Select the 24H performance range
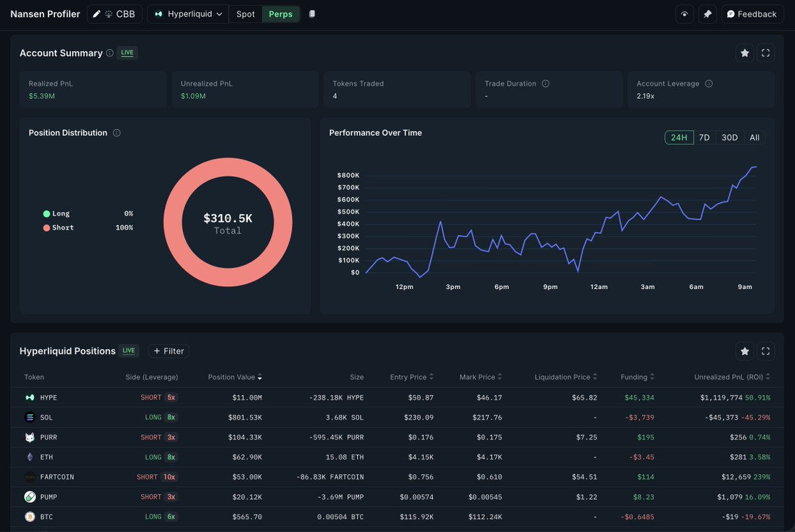Viewport: 795px width, 532px height. [679, 138]
